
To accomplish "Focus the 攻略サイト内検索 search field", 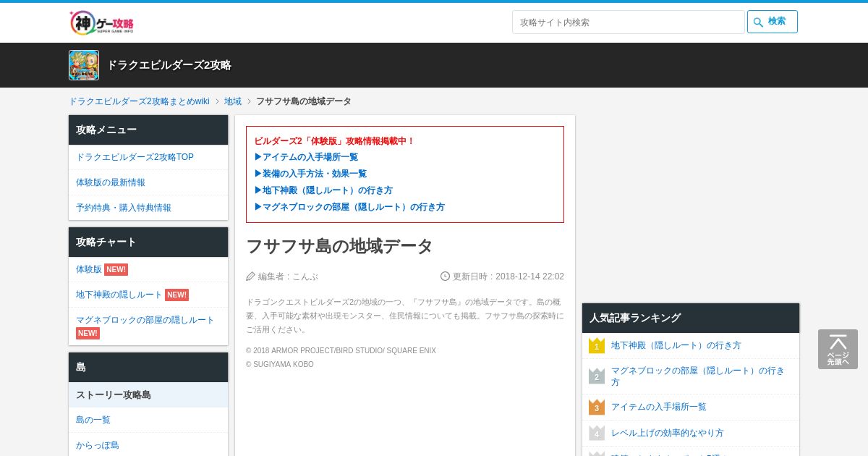I will (x=628, y=22).
